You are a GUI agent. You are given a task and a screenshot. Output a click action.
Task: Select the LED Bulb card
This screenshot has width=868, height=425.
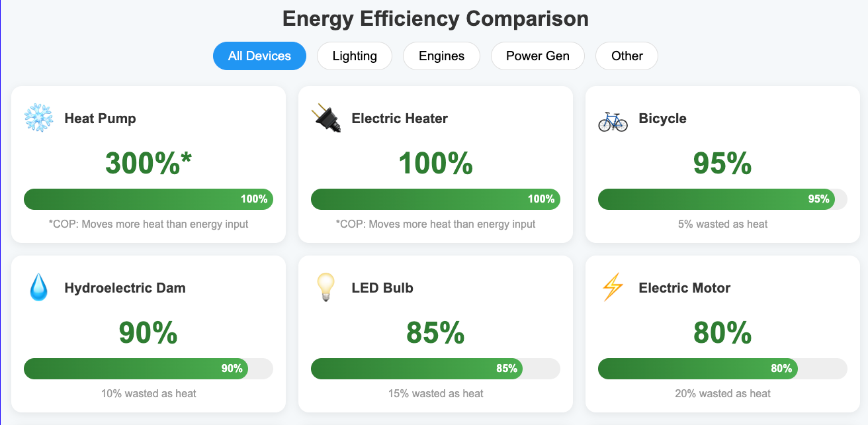(435, 334)
